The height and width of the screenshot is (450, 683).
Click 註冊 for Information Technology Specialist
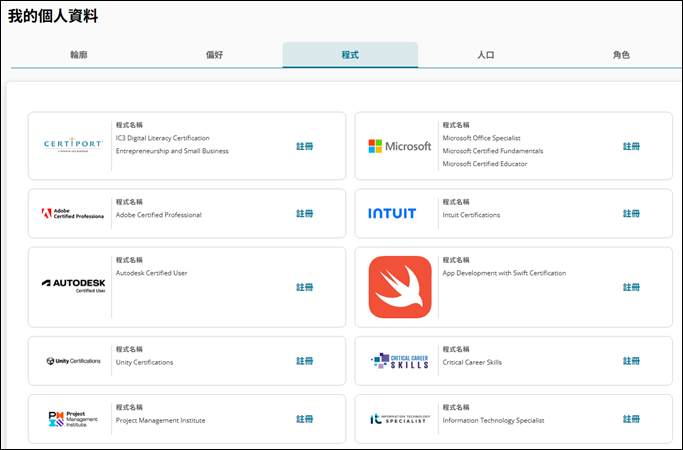click(631, 419)
